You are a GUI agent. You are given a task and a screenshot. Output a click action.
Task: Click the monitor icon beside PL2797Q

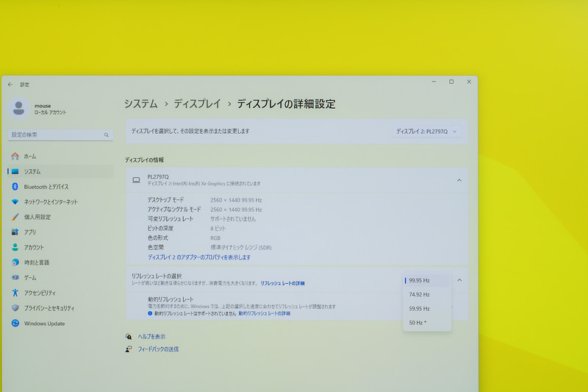(136, 180)
